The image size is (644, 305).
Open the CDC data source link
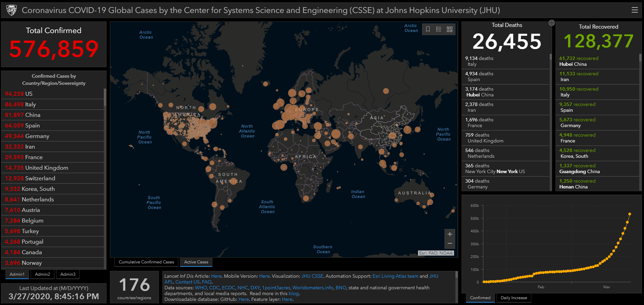click(214, 288)
